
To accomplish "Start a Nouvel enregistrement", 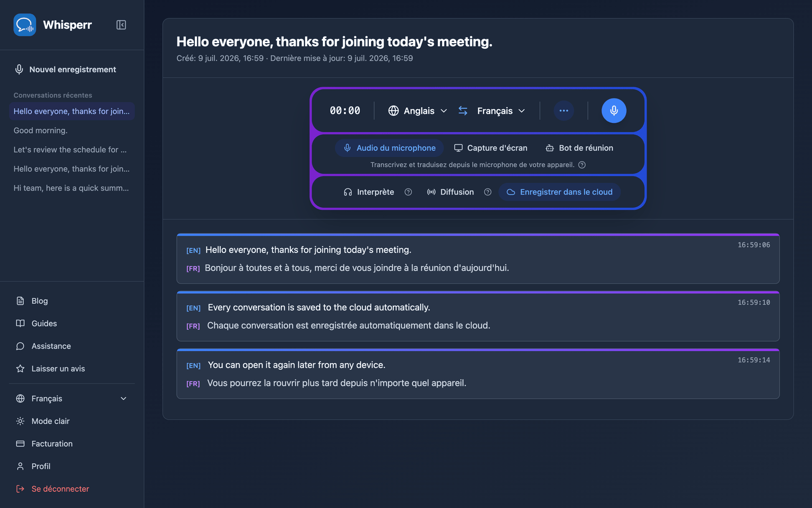I will pos(72,70).
